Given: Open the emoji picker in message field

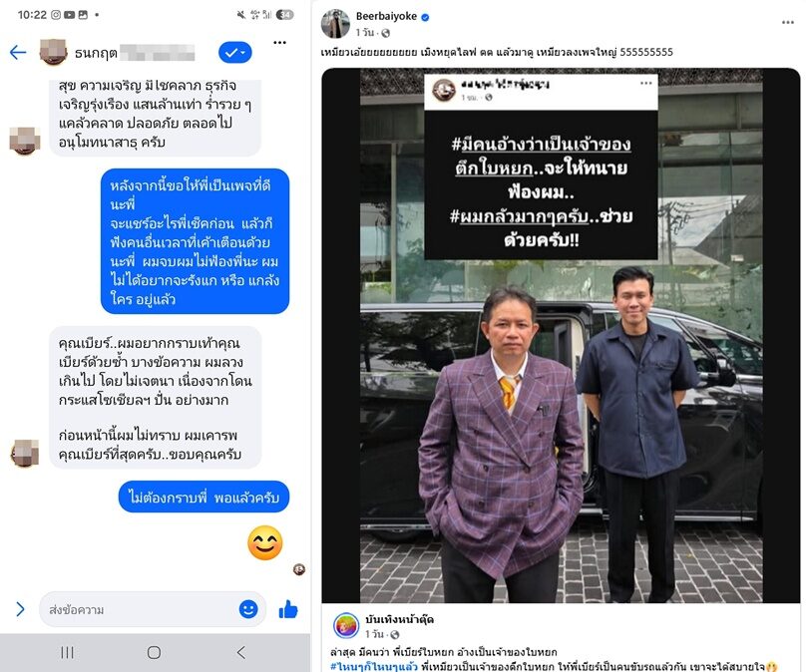Looking at the screenshot, I should click(x=248, y=609).
